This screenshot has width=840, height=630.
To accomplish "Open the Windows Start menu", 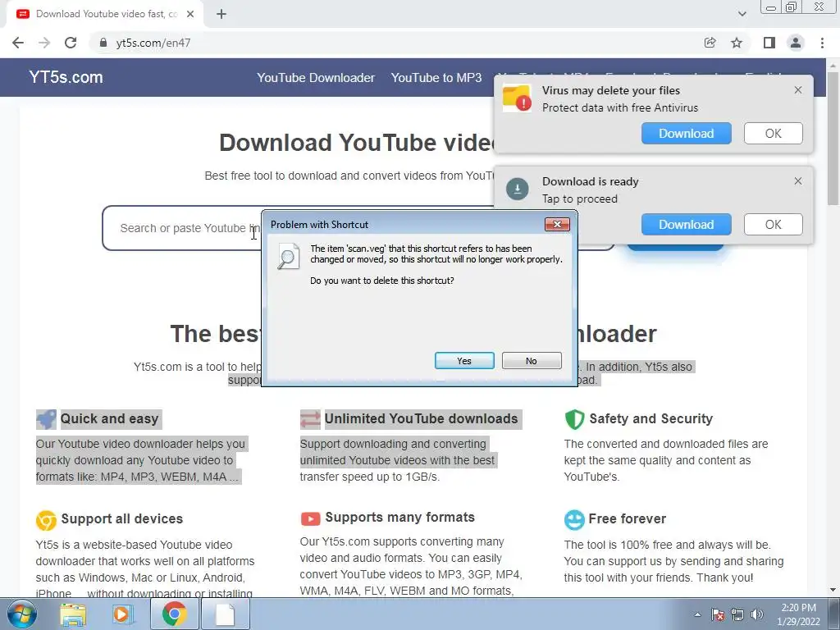I will [22, 614].
